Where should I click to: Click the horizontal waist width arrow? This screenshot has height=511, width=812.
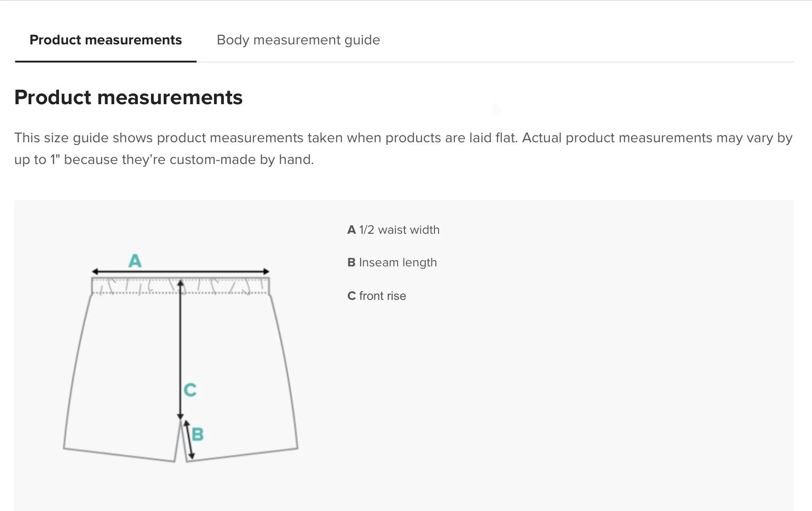coord(180,271)
